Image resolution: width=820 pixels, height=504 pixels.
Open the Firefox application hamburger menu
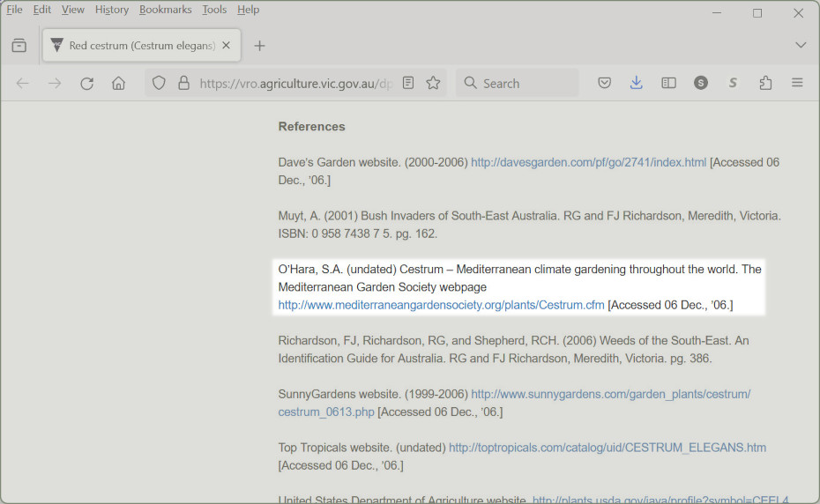click(x=797, y=83)
